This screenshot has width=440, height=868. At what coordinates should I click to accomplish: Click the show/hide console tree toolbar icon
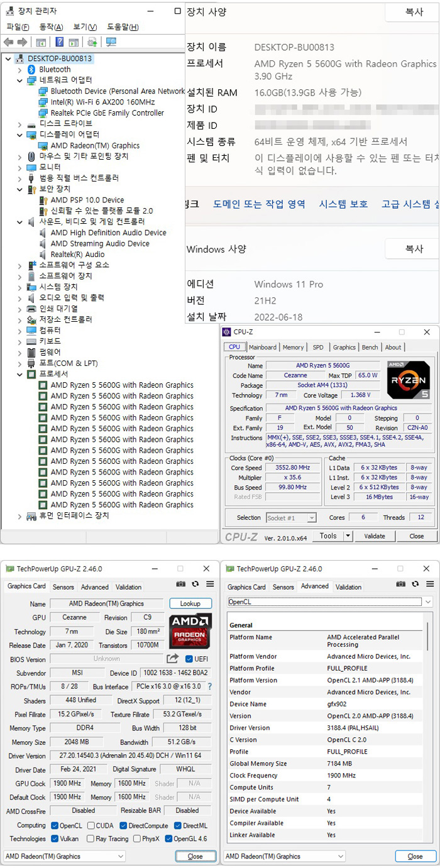pos(41,42)
